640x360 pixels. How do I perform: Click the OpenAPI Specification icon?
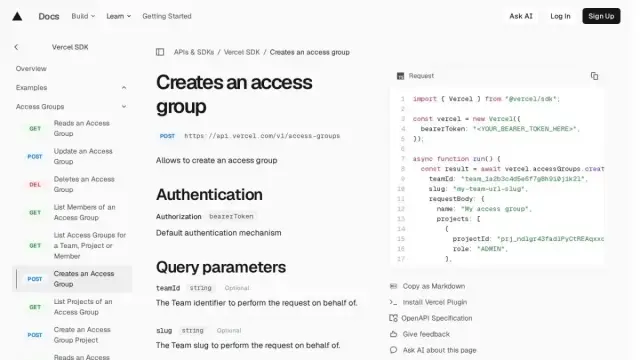click(393, 318)
